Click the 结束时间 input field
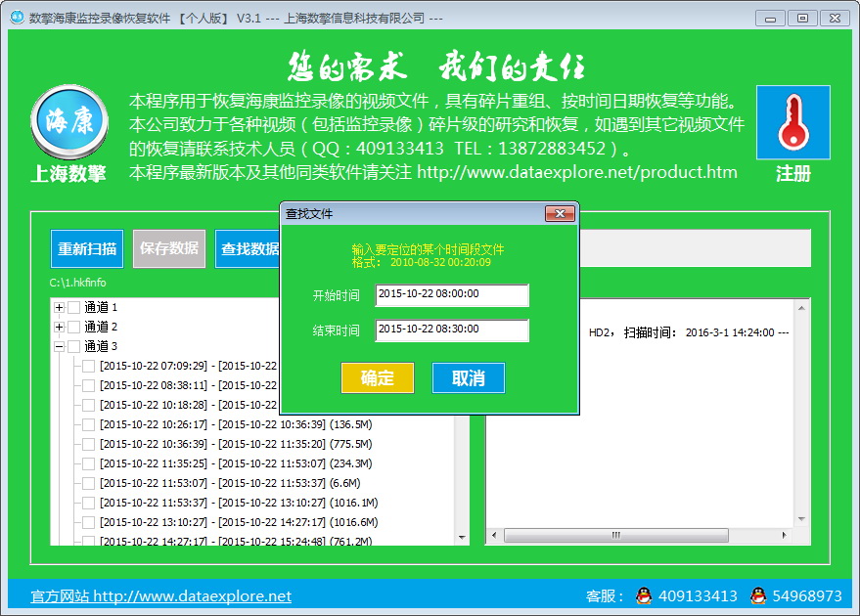Image resolution: width=860 pixels, height=616 pixels. coord(452,330)
